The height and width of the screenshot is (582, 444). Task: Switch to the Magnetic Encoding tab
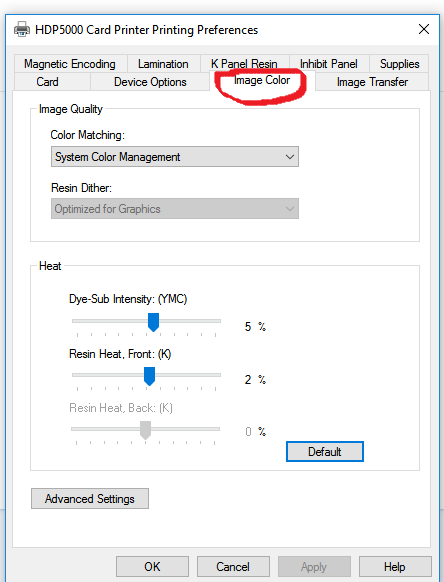pyautogui.click(x=70, y=64)
